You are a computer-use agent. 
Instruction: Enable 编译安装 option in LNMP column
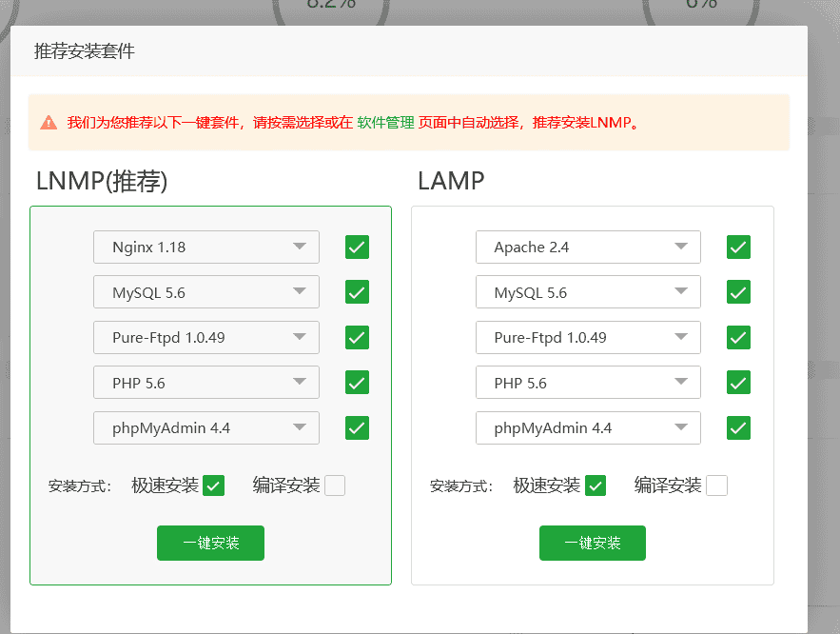[x=334, y=485]
